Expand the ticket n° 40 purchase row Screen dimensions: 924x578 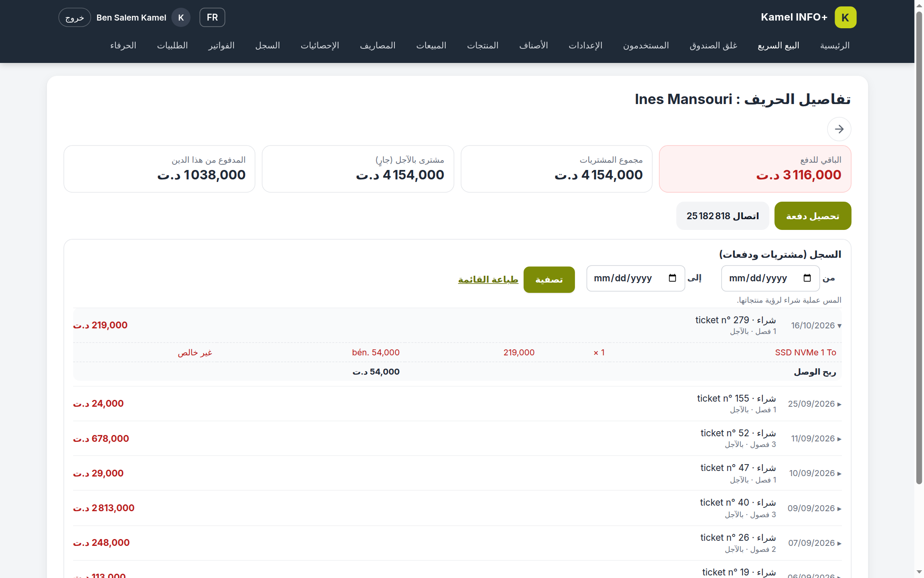tap(457, 508)
